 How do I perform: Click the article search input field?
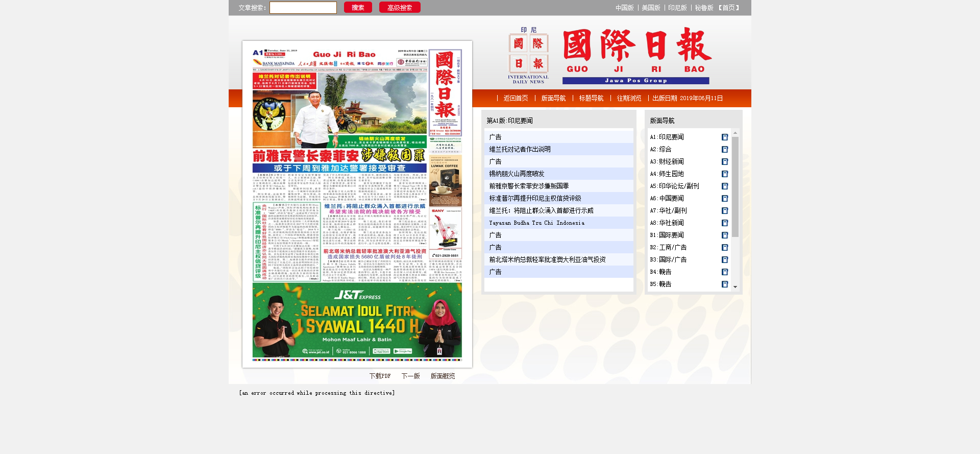pos(303,8)
